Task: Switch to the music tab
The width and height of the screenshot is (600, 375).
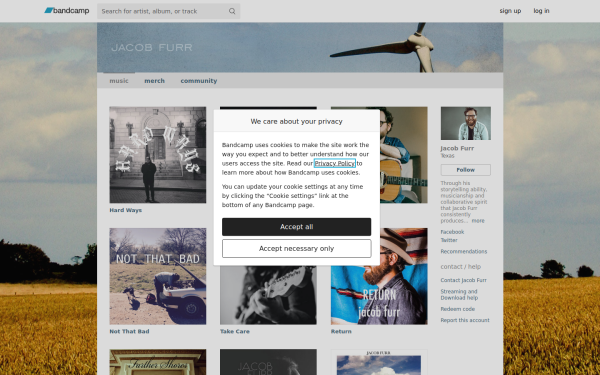Action: 119,81
